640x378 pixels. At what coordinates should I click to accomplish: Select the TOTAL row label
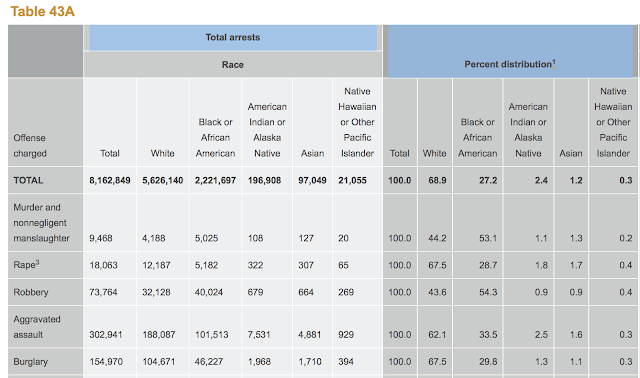(28, 180)
